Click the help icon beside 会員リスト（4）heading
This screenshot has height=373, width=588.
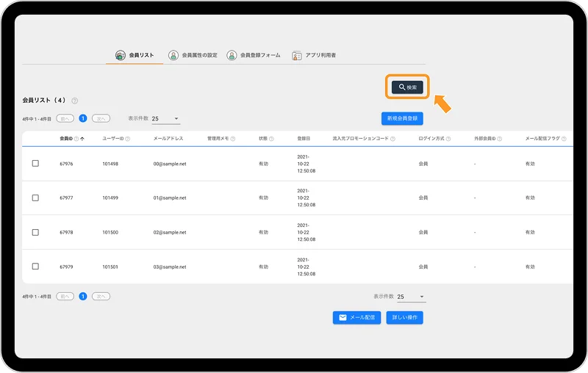[75, 101]
